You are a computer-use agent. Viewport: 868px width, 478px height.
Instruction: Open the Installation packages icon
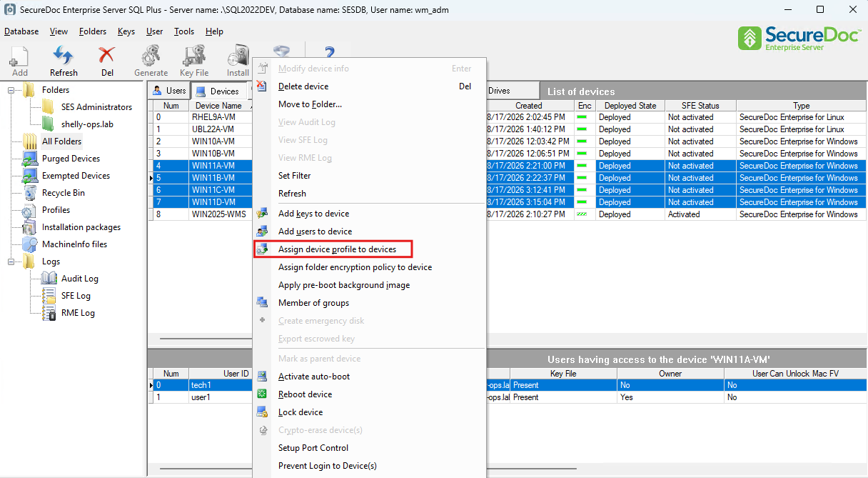click(30, 227)
